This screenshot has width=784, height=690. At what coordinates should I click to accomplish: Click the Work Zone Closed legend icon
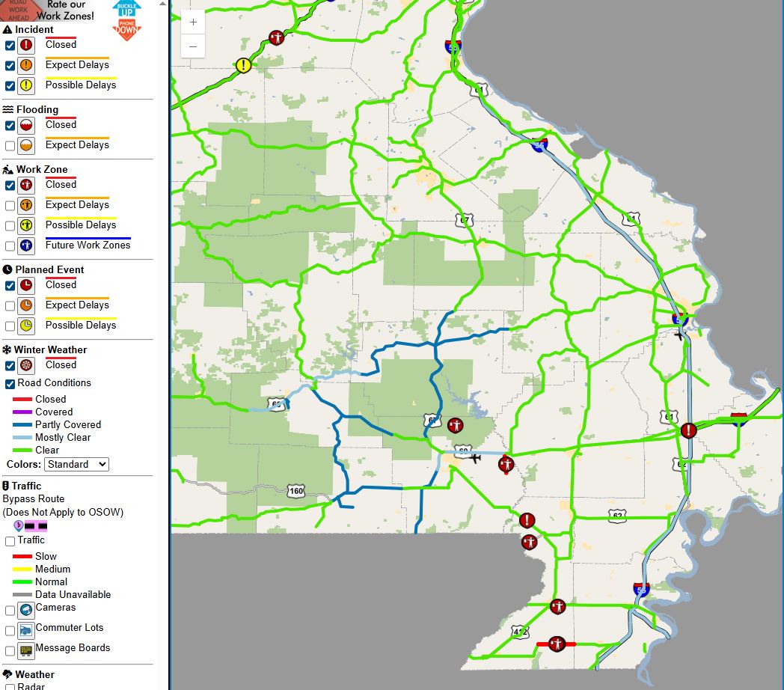(x=26, y=186)
